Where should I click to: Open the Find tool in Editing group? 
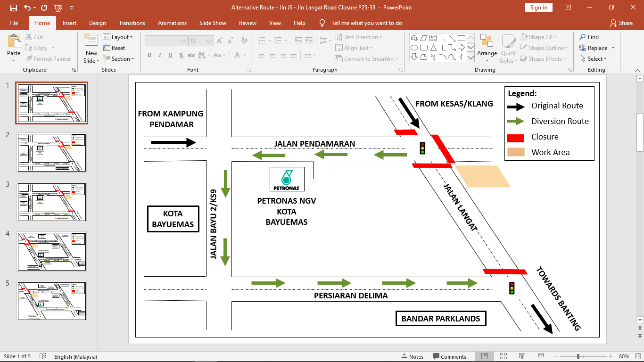pos(589,37)
